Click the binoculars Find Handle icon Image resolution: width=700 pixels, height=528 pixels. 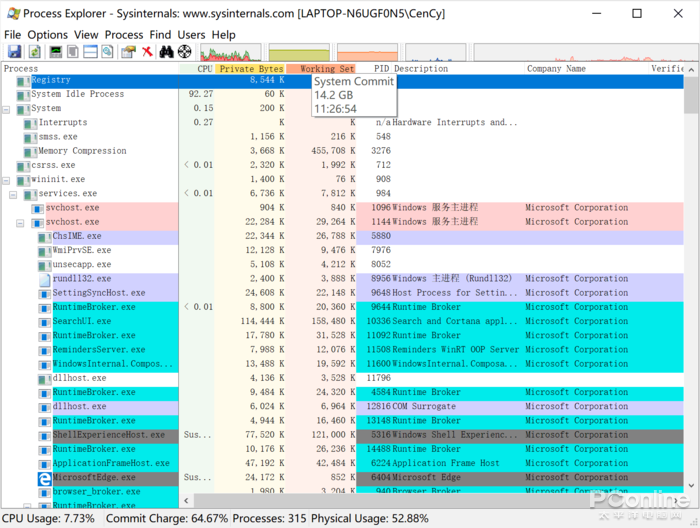tap(166, 52)
